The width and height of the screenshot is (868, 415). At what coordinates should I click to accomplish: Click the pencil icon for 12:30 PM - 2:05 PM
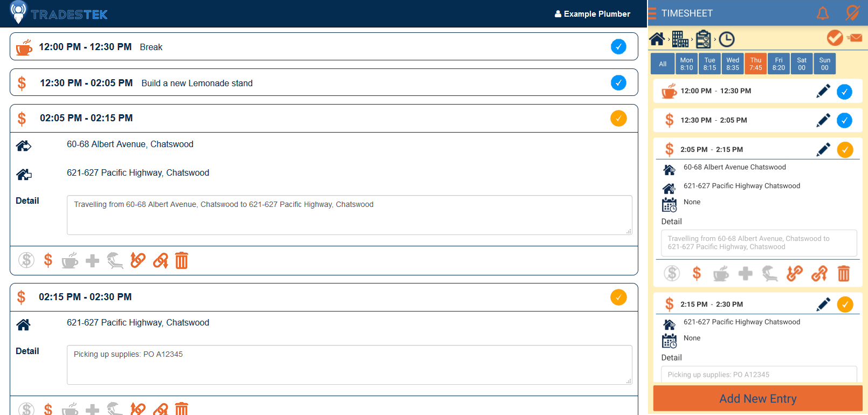823,120
